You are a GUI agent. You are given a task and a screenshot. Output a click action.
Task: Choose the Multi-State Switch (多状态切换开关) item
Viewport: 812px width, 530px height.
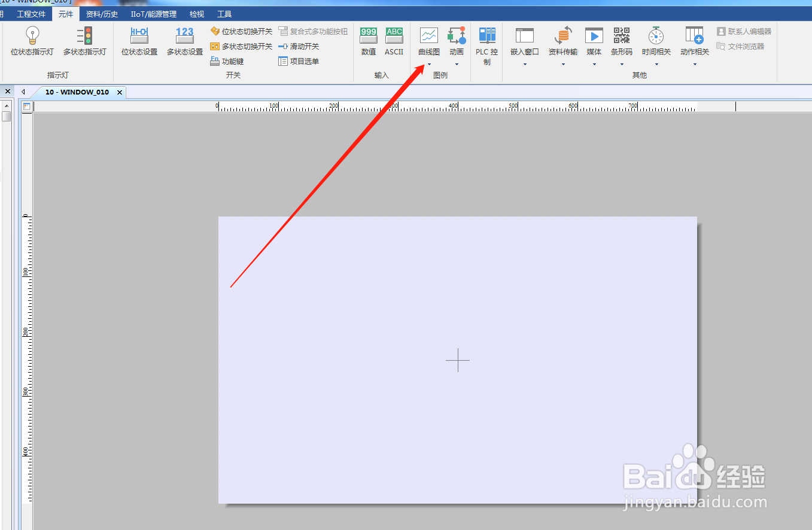[241, 46]
